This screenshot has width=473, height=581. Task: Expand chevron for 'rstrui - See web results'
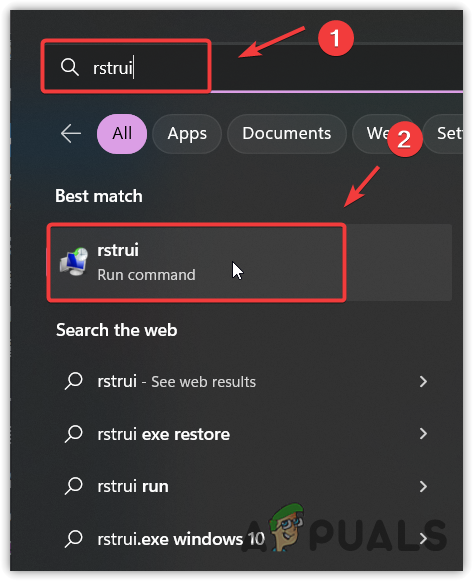(423, 381)
